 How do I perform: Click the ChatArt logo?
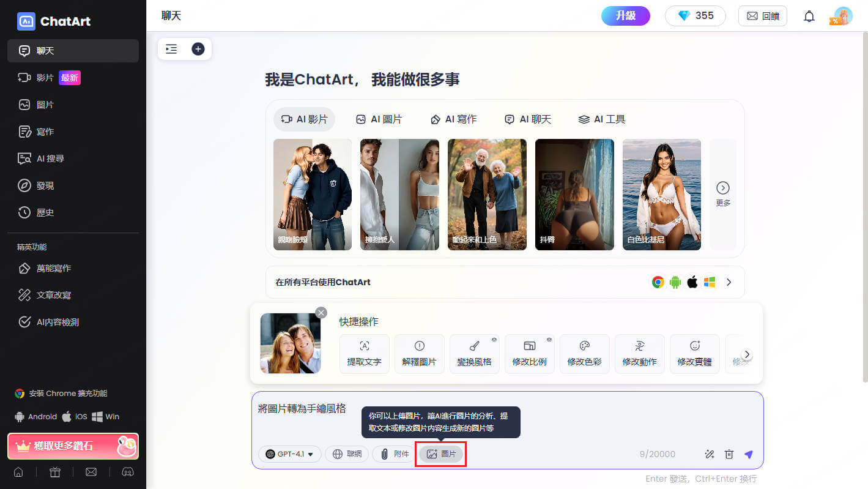(x=54, y=21)
